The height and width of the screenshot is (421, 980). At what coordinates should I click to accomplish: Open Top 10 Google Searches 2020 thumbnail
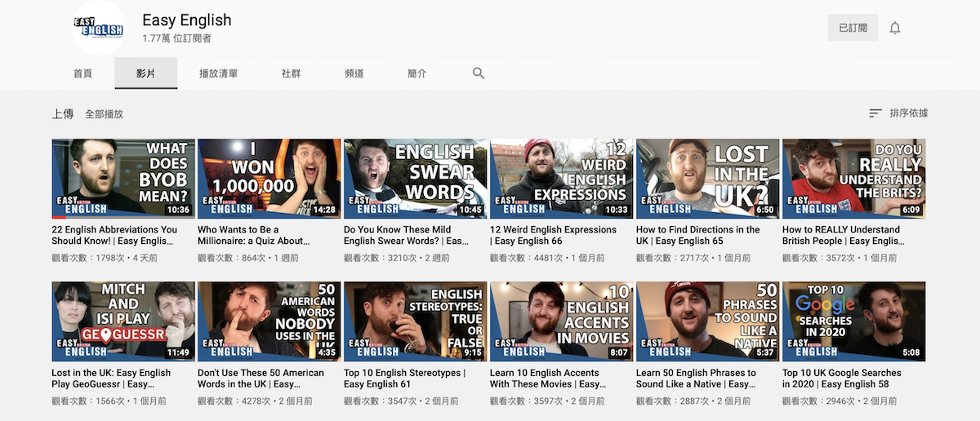click(854, 321)
